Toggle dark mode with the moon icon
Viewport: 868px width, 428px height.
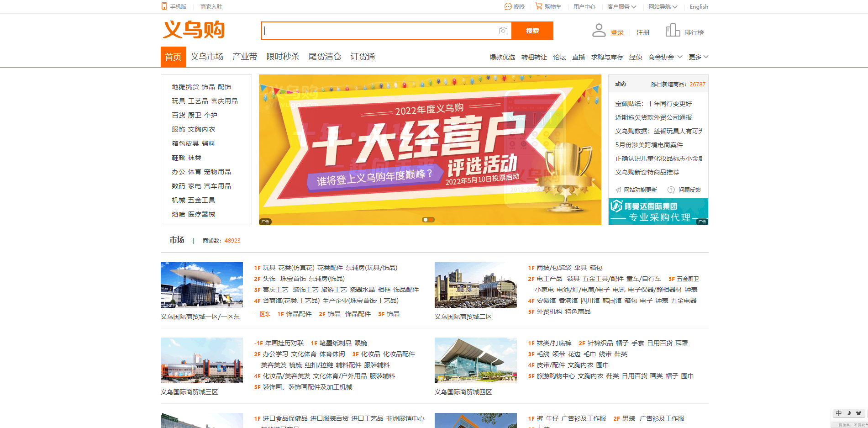click(x=848, y=413)
